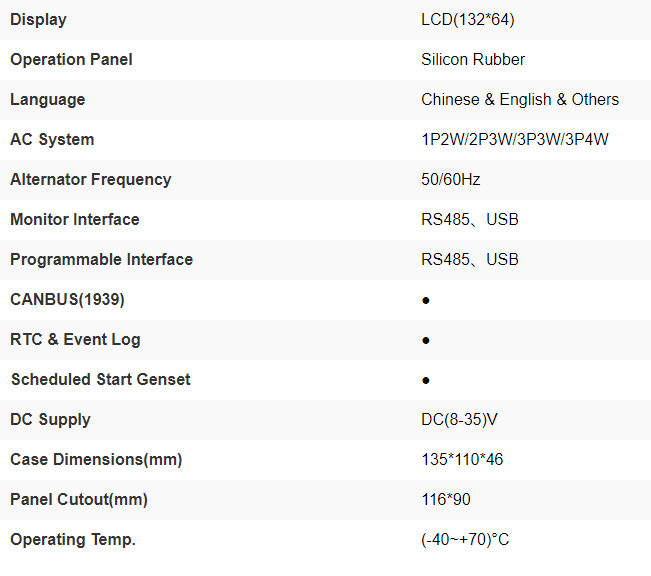Select Chinese & English & Others text

click(x=520, y=100)
